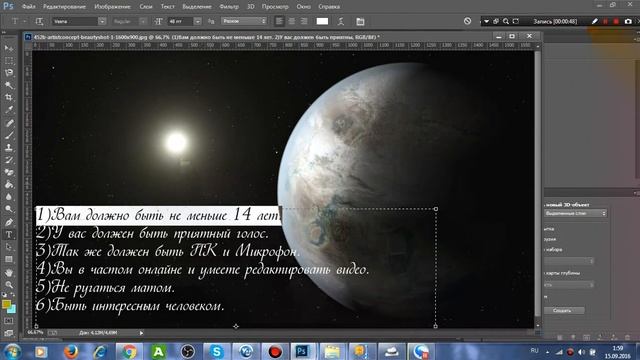Click the text color swatch in options bar
Image resolution: width=640 pixels, height=360 pixels.
[x=322, y=21]
